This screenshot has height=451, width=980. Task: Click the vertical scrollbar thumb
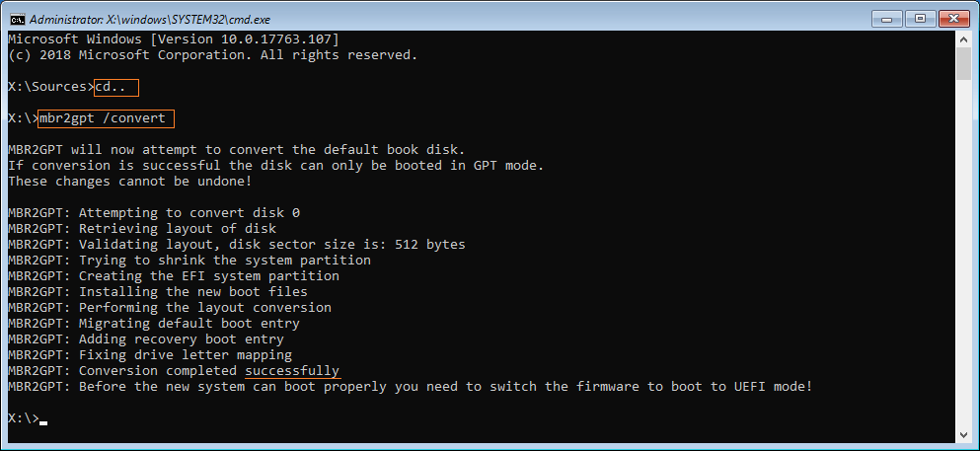tap(964, 63)
